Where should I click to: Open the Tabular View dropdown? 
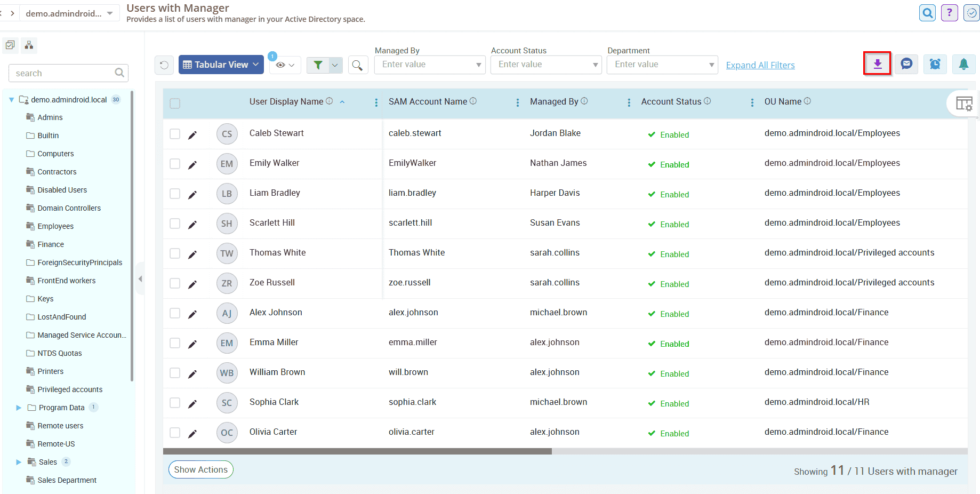[x=221, y=64]
